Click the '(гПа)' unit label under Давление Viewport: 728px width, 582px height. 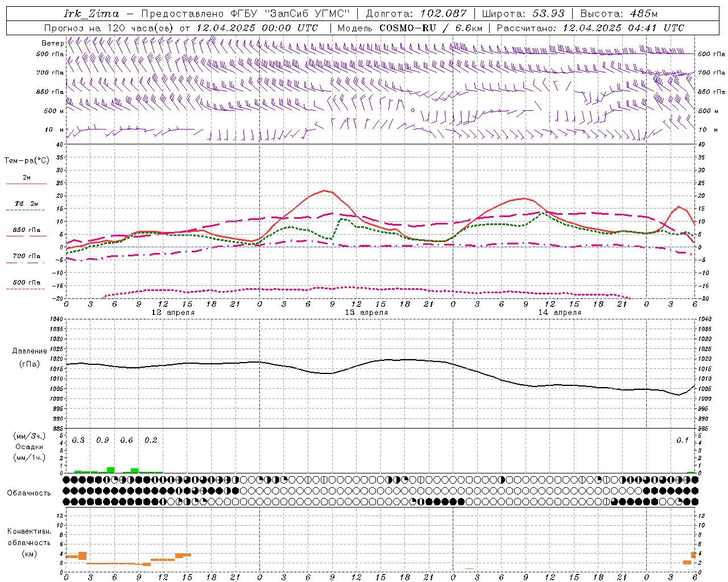30,364
